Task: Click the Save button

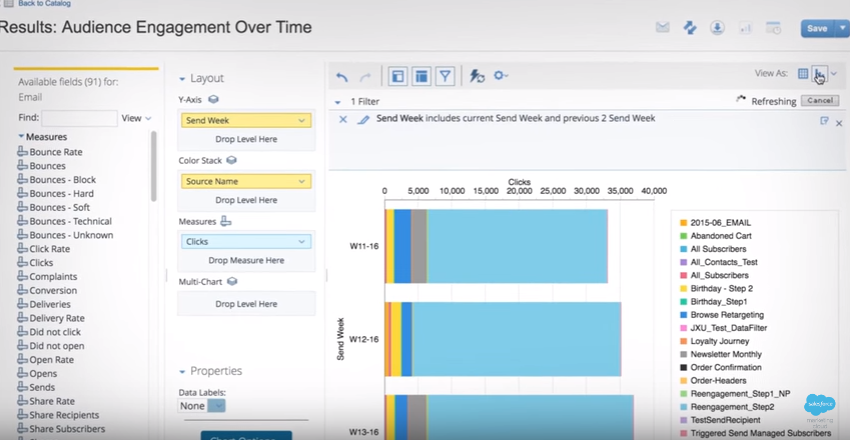Action: coord(817,29)
